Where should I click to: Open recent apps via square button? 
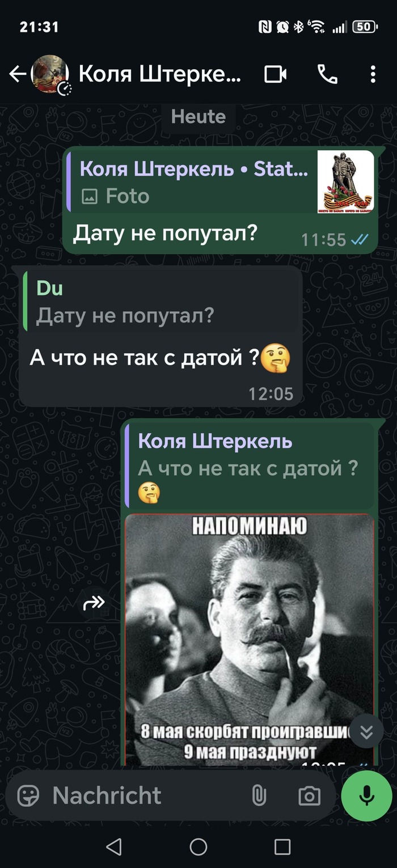[x=282, y=847]
